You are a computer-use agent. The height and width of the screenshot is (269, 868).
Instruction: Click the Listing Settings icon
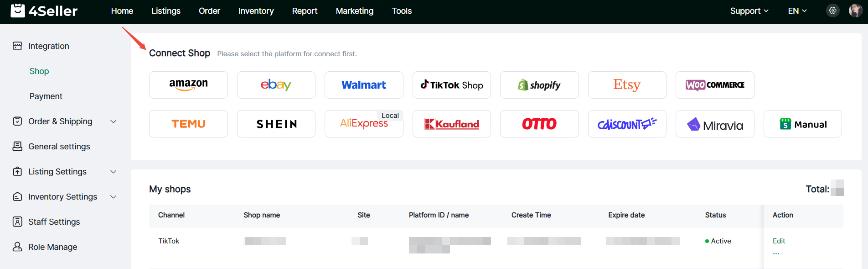(17, 172)
